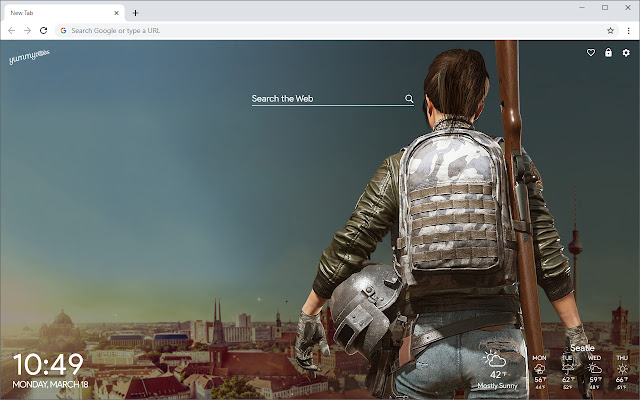
Task: Click the browser back arrow
Action: click(x=11, y=31)
